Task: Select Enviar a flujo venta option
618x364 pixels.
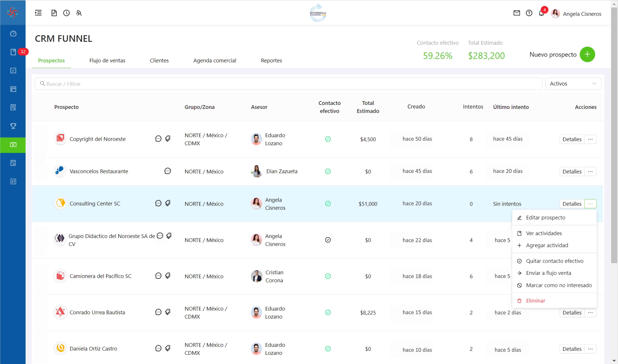Action: pyautogui.click(x=554, y=273)
